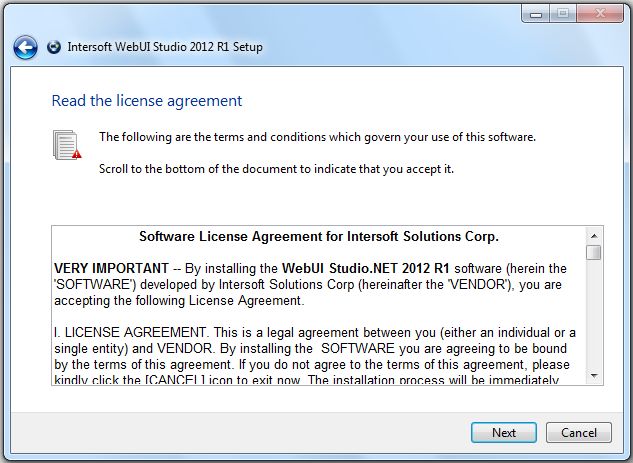The image size is (633, 463).
Task: Click the bold 'VERY IMPORTANT' text
Action: click(110, 269)
